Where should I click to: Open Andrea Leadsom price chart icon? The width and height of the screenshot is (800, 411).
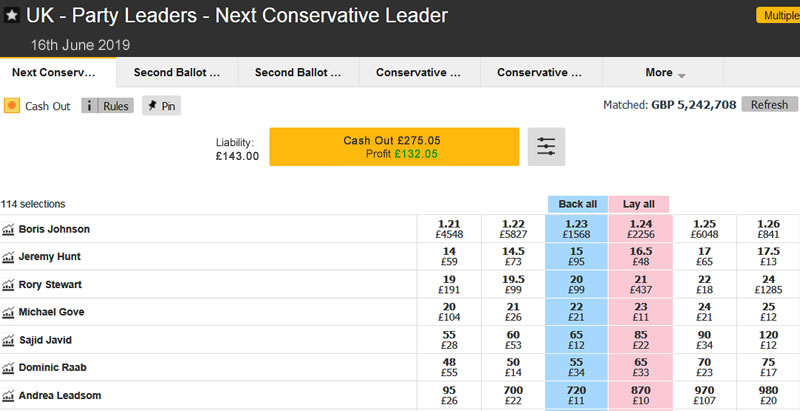[x=9, y=396]
